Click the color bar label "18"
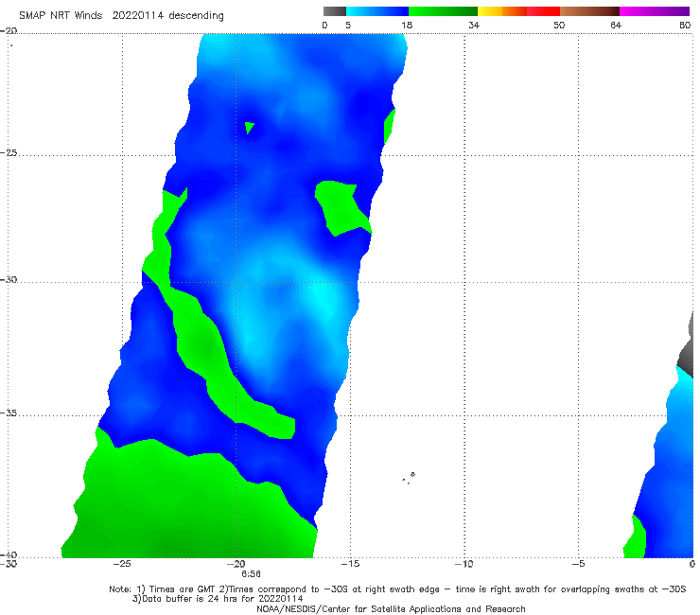The height and width of the screenshot is (615, 700). coord(407,26)
